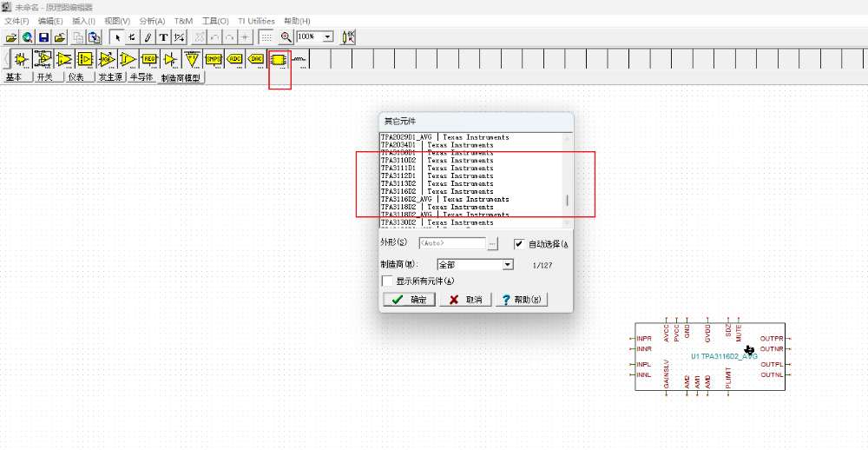
Task: Pick the small buffer triangle icon after REG
Action: tap(170, 58)
